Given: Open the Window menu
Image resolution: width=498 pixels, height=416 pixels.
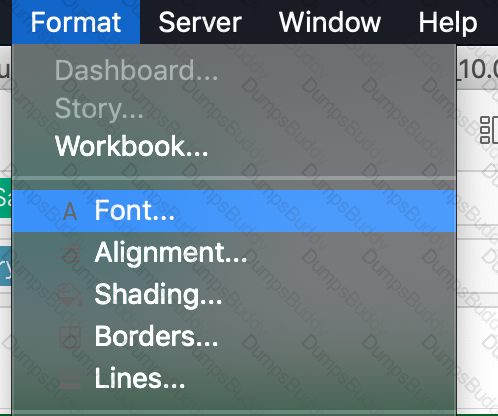Looking at the screenshot, I should pos(330,22).
